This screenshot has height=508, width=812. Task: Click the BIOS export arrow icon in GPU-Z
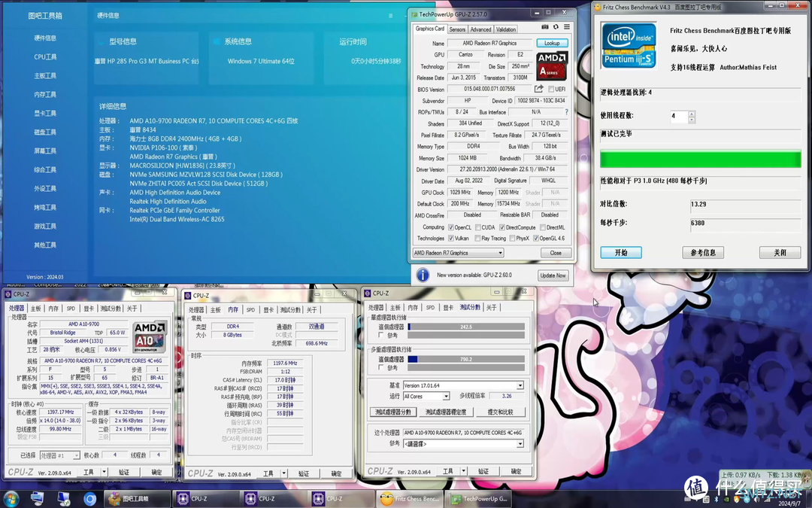tap(538, 89)
